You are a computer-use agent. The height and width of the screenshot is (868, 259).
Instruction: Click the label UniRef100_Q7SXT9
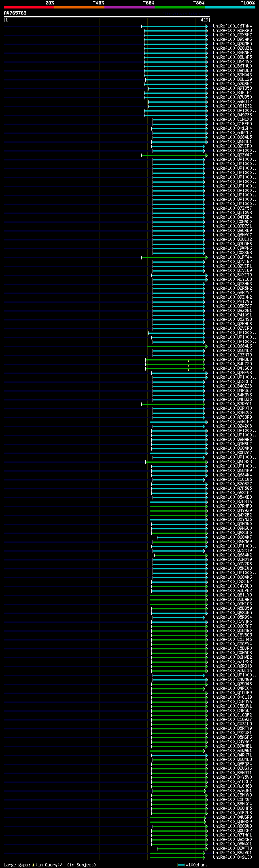click(232, 551)
